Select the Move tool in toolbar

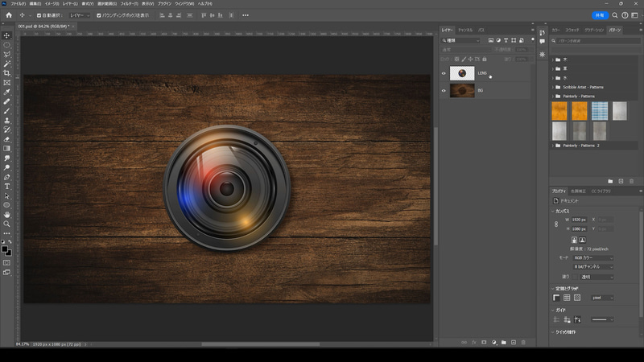pyautogui.click(x=6, y=35)
